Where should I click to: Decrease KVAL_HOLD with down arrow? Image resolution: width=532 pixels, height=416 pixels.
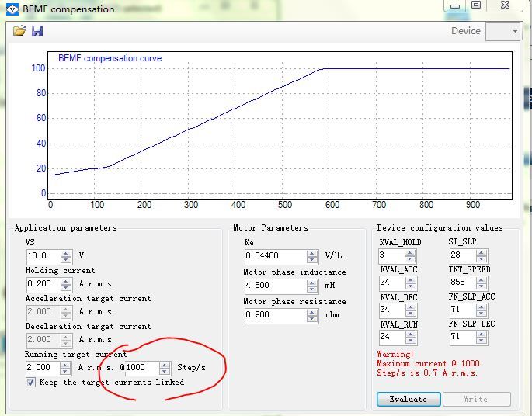[410, 259]
